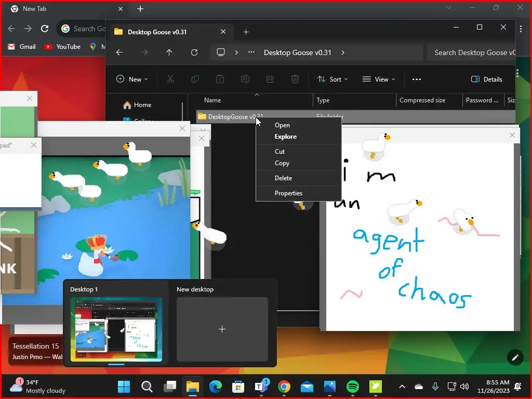Select the Desktop 1 thumbnail
532x399 pixels.
116,329
